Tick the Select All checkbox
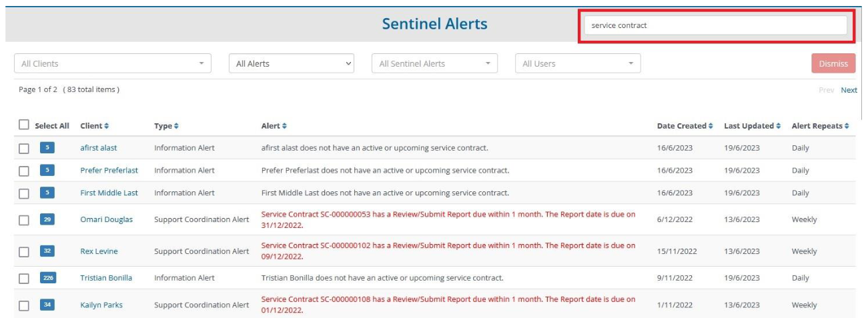This screenshot has width=868, height=328. pyautogui.click(x=24, y=125)
